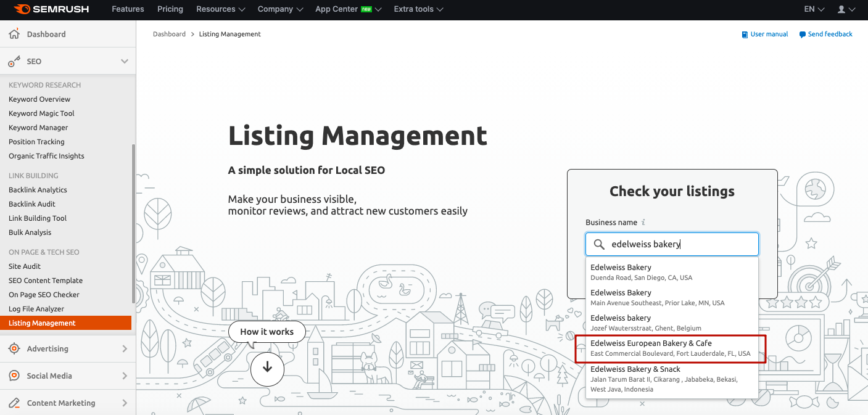Viewport: 868px width, 415px height.
Task: Click the Business name info icon
Action: point(643,223)
